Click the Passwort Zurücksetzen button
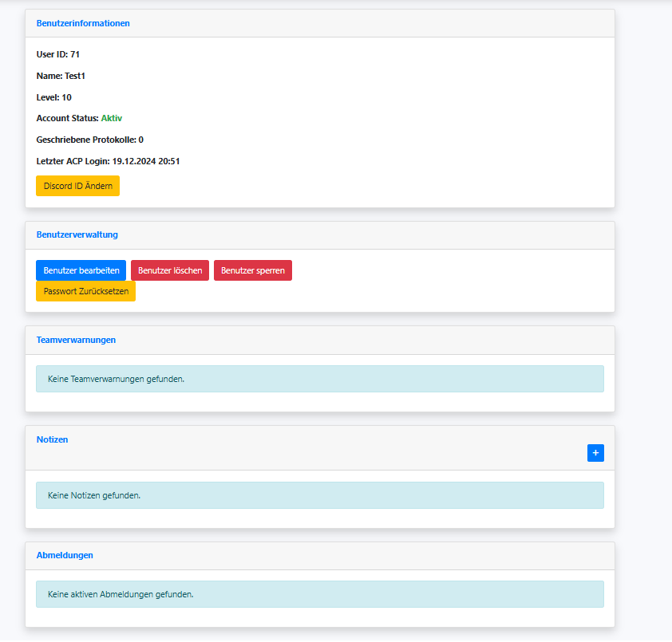The image size is (672, 642). (85, 291)
